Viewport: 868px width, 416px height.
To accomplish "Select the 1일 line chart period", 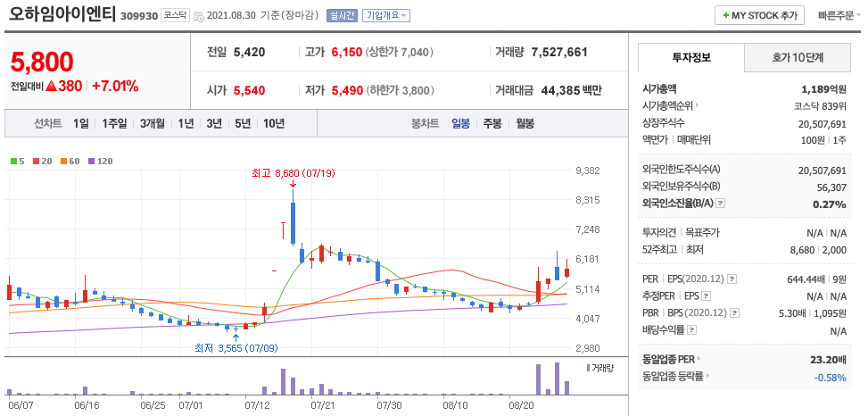I will pyautogui.click(x=81, y=123).
